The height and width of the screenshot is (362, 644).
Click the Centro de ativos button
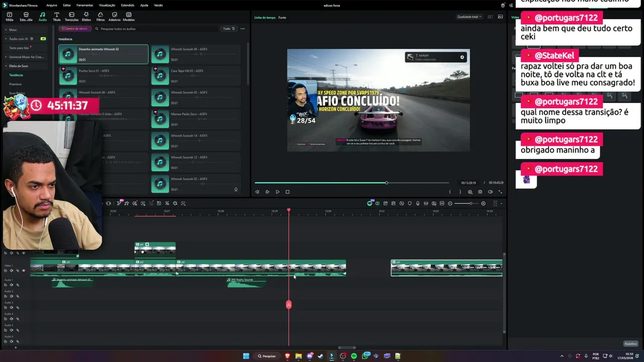[74, 29]
